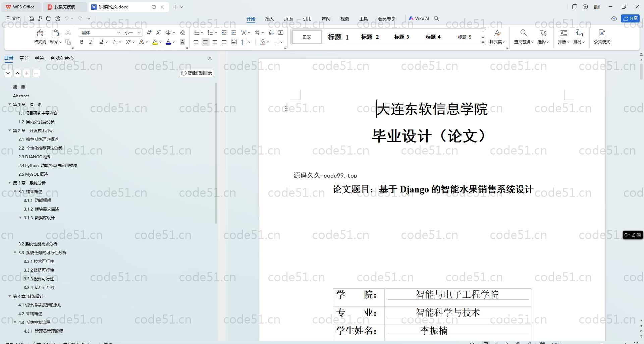Increase paragraph indent
644x344 pixels.
click(233, 33)
